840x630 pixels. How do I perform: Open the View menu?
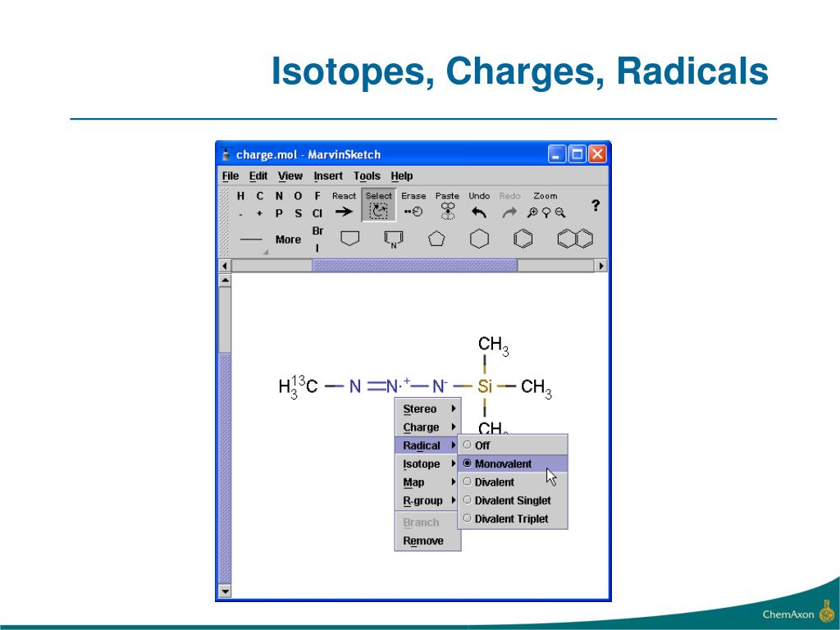(290, 176)
